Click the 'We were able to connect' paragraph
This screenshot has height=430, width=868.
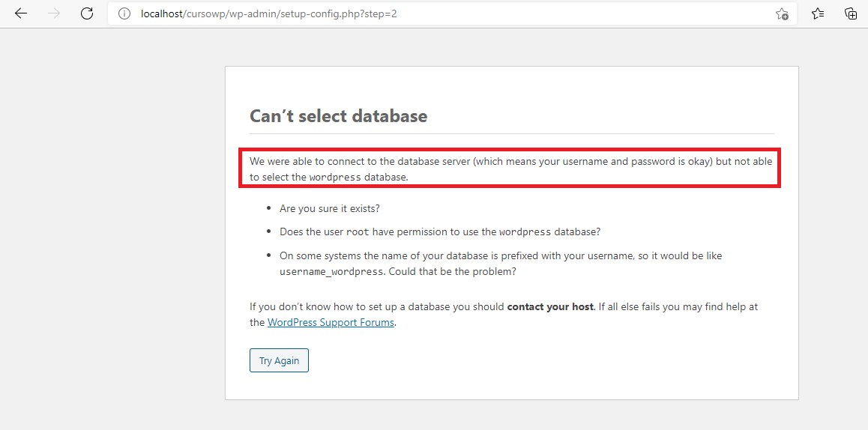(x=510, y=169)
